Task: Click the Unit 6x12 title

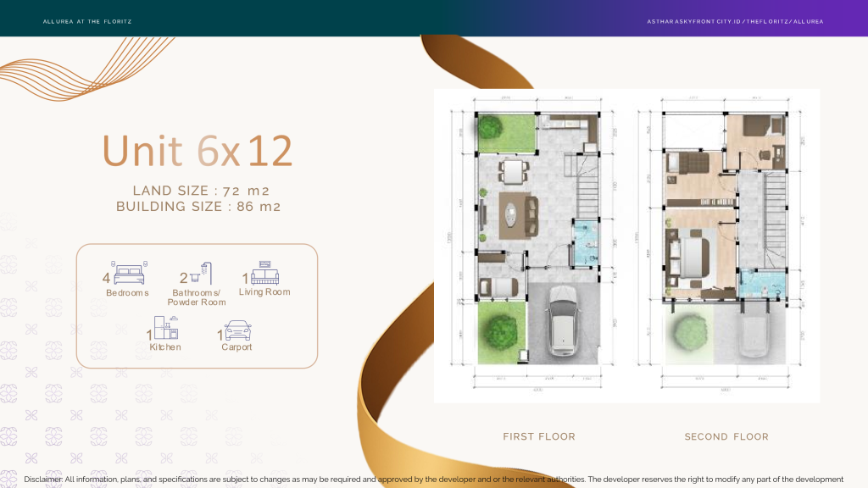Action: (x=197, y=151)
